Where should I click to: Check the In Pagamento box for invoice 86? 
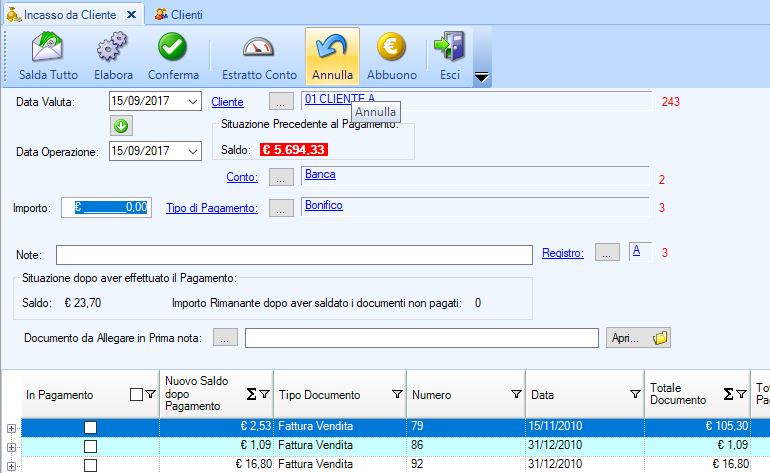[x=90, y=446]
